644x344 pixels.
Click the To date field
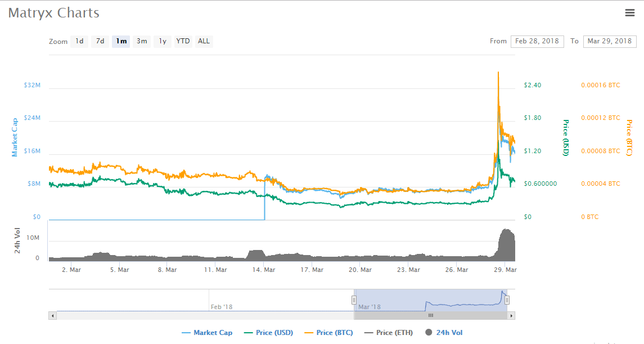[x=610, y=41]
